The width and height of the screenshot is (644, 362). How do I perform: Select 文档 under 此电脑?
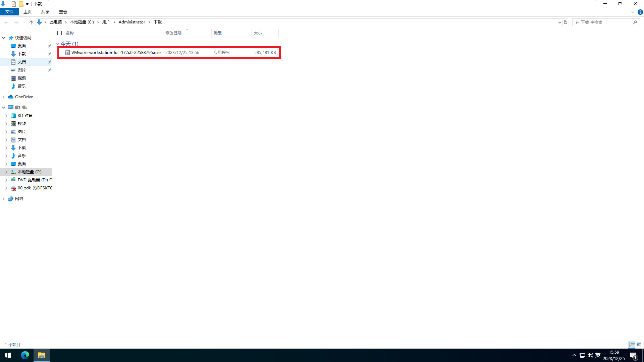point(22,140)
